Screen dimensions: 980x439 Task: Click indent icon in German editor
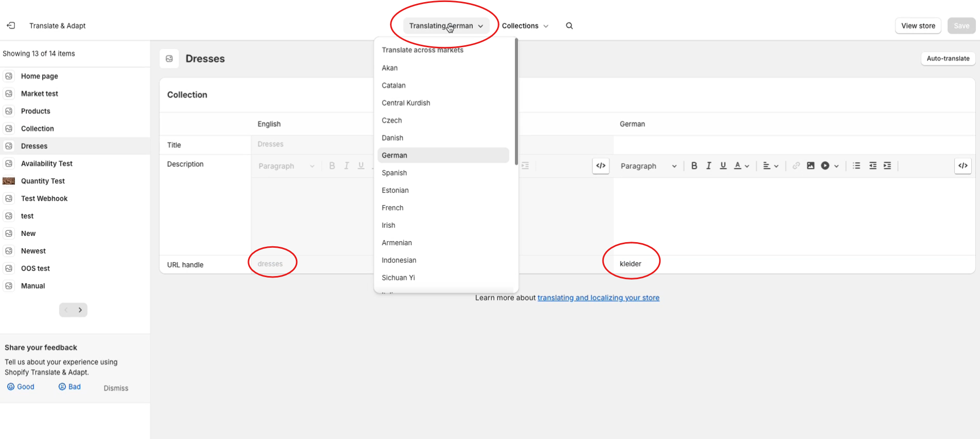coord(887,166)
